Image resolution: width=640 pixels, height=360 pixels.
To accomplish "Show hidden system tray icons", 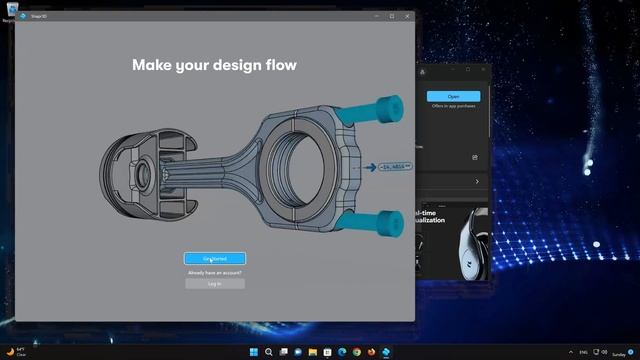I will pyautogui.click(x=571, y=352).
